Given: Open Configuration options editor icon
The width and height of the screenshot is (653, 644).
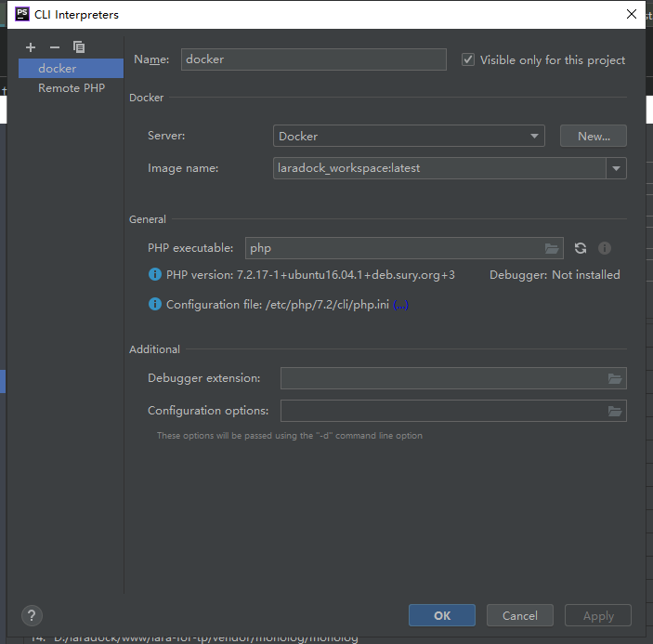Looking at the screenshot, I should [x=614, y=411].
